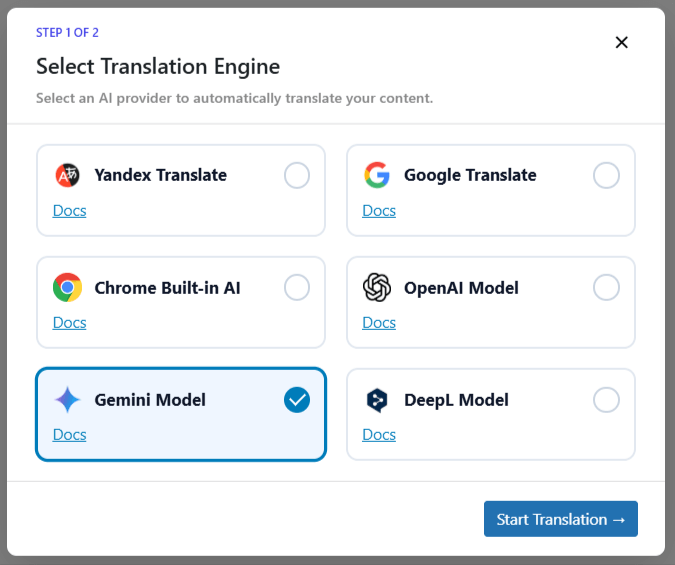Click the Gemini Model sparkle icon
The width and height of the screenshot is (675, 565).
pyautogui.click(x=67, y=400)
